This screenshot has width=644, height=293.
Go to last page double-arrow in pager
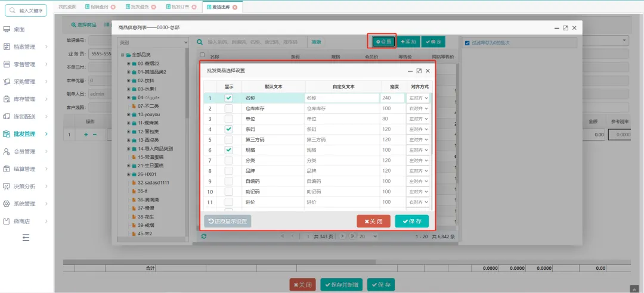[352, 236]
